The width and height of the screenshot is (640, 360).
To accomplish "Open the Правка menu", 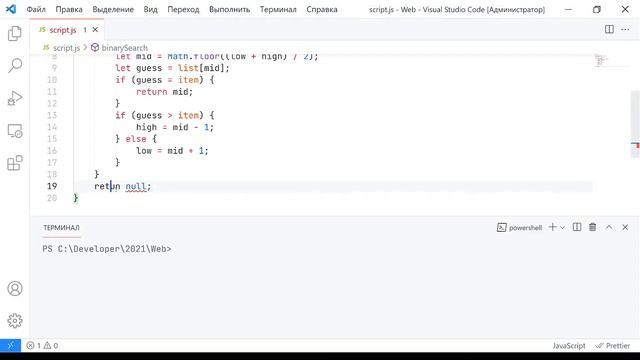I will (69, 9).
